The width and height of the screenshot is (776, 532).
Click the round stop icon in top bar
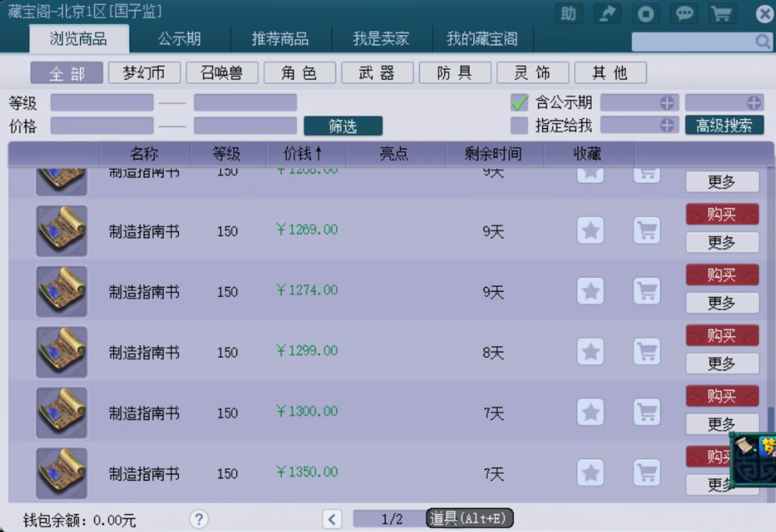pos(645,13)
